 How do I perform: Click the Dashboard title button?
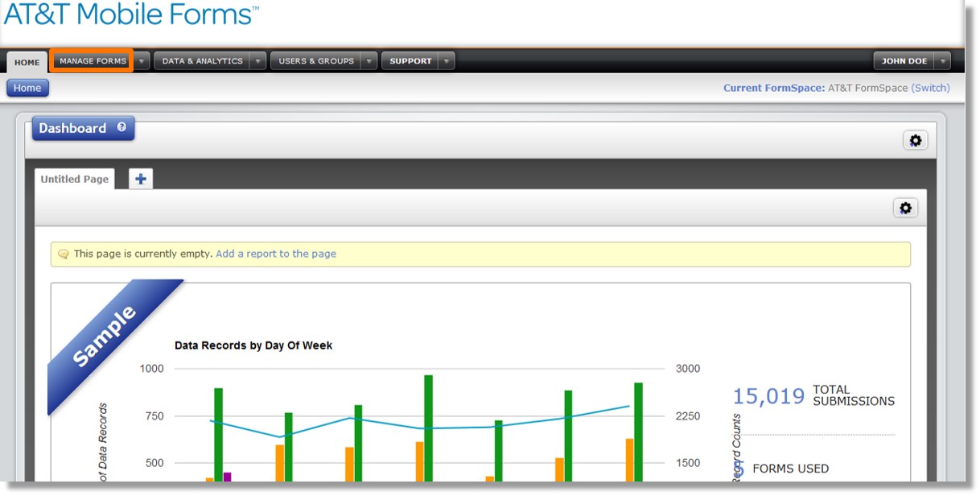83,128
